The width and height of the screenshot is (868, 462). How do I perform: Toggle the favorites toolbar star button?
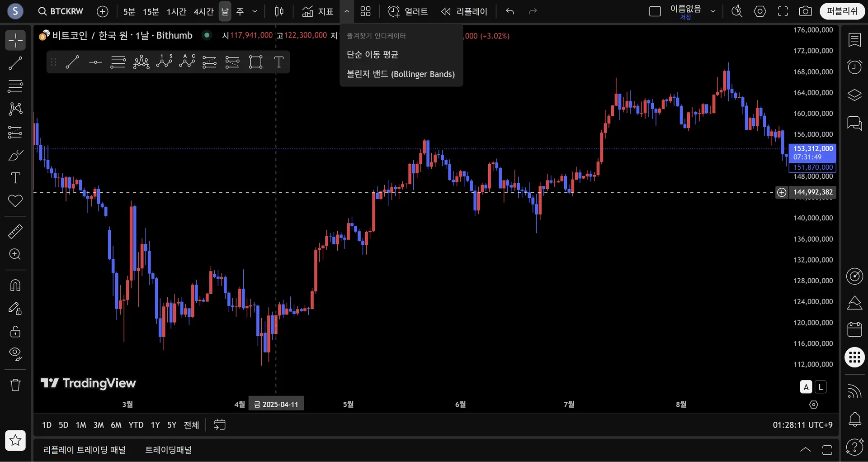[x=15, y=440]
